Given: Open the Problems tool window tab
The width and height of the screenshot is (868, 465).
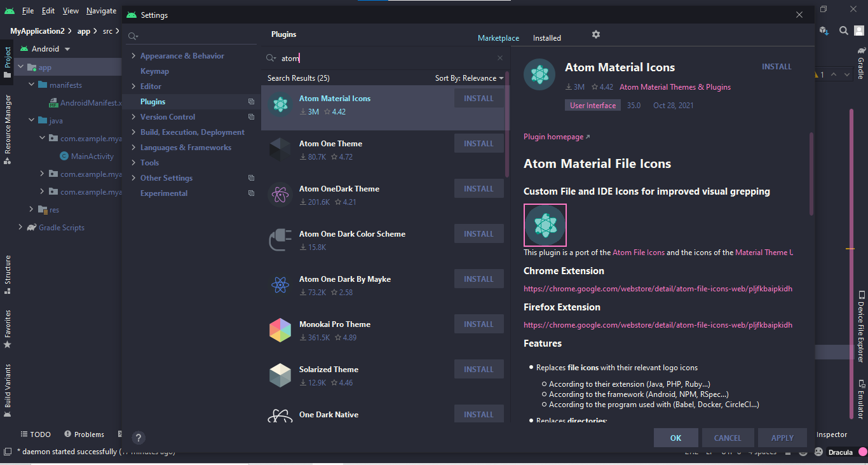Looking at the screenshot, I should coord(84,434).
